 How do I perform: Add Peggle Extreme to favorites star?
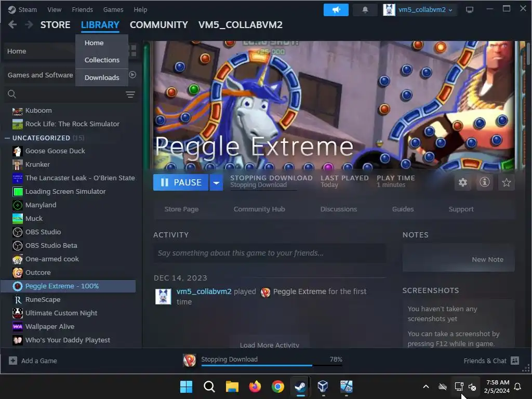[506, 182]
